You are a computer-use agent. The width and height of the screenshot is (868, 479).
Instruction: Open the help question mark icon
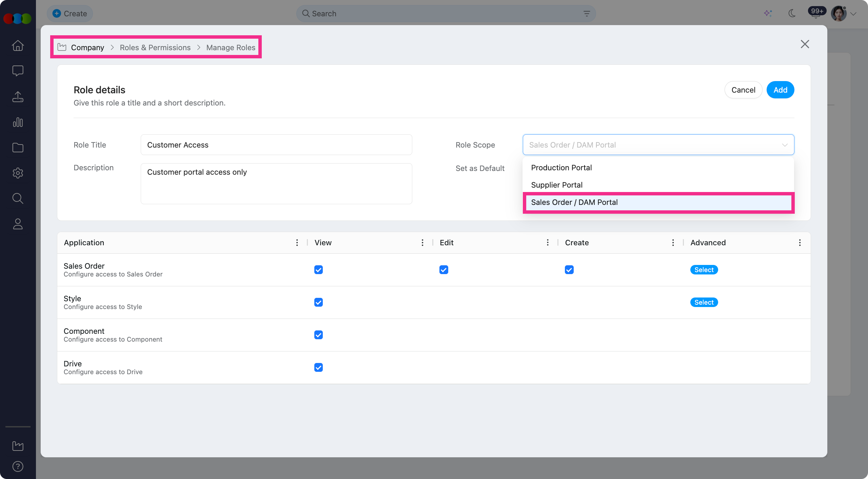click(x=18, y=466)
